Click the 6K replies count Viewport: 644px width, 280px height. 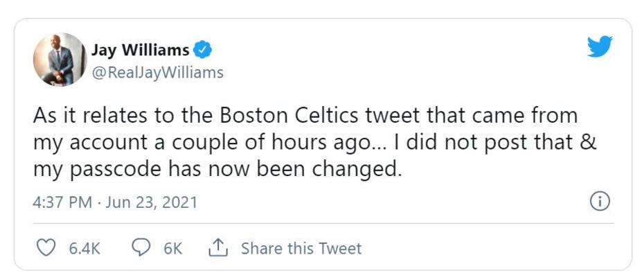tap(173, 248)
